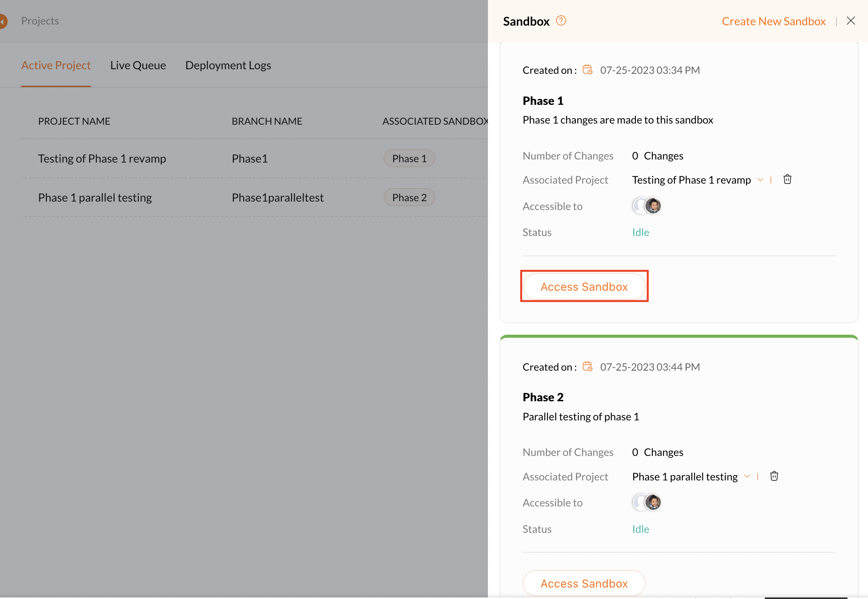The image size is (868, 599).
Task: Click user avatar in Phase 2 Accessible to
Action: coord(653,503)
